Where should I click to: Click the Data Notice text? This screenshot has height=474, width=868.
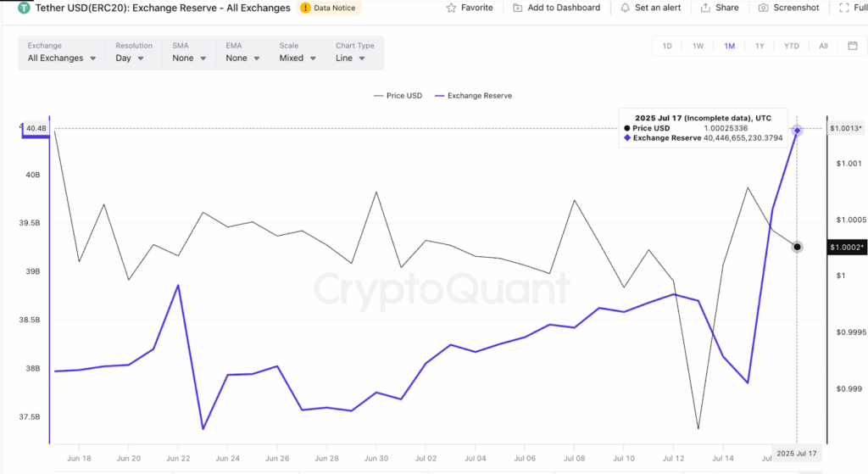coord(334,8)
